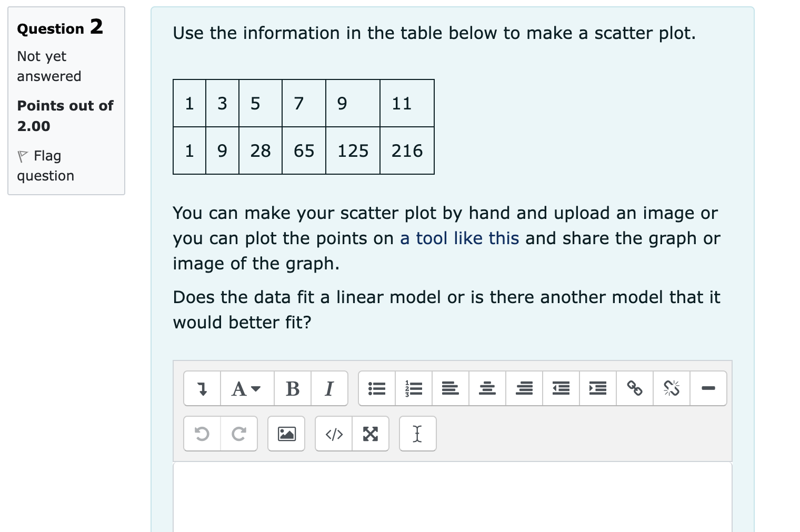
Task: Undo the last editor action
Action: [202, 434]
